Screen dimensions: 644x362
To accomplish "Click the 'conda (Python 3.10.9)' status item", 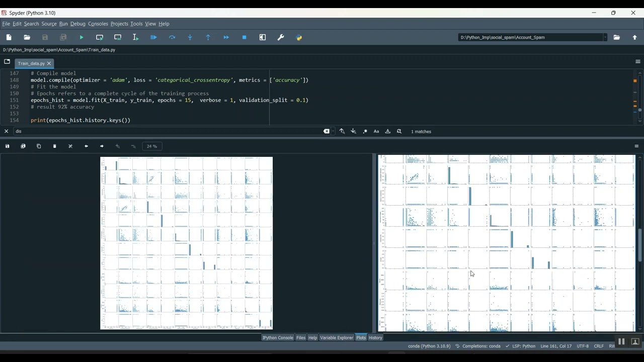I will (x=429, y=346).
